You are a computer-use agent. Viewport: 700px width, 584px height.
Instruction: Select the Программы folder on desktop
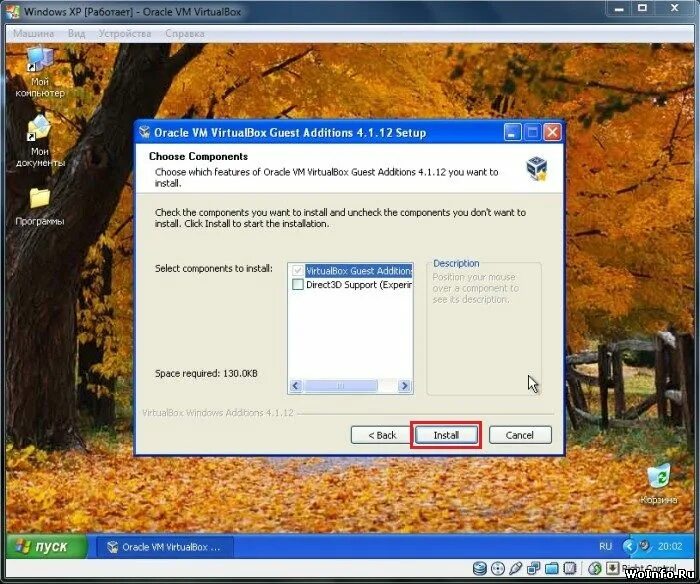[40, 207]
